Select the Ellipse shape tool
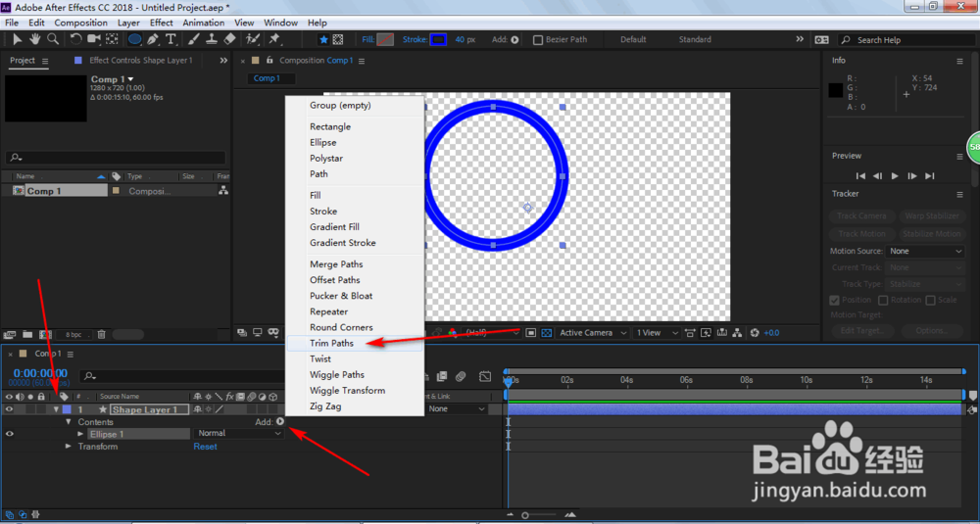Viewport: 980px width, 524px height. [x=134, y=39]
